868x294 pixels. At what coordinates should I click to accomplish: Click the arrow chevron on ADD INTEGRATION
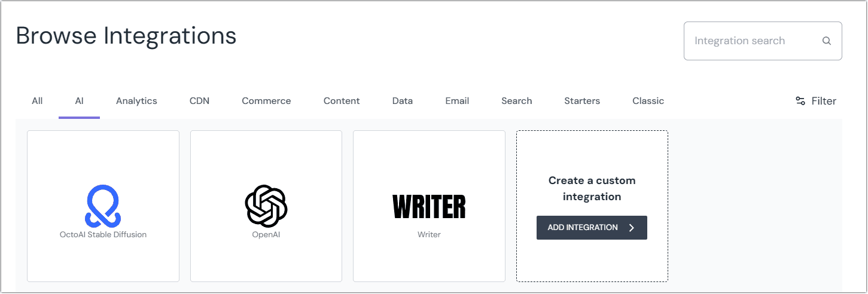click(632, 228)
